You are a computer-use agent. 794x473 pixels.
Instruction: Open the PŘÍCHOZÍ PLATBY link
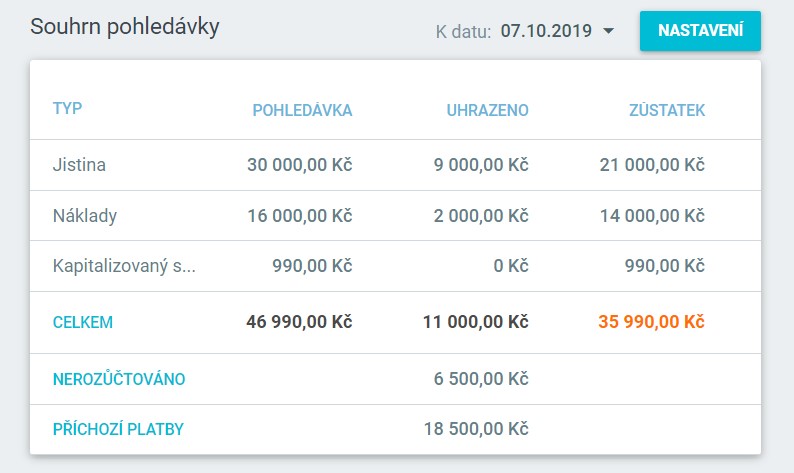click(118, 429)
